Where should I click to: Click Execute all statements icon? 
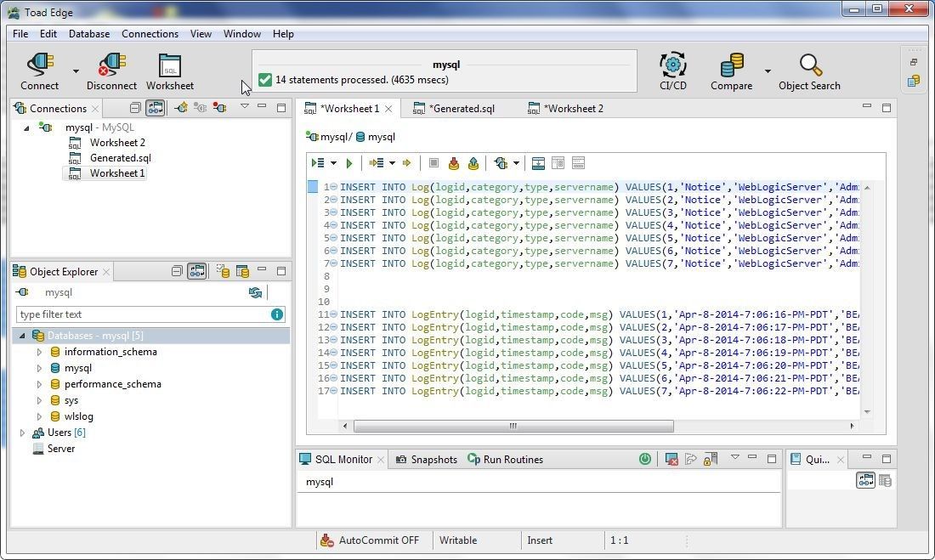(x=318, y=163)
